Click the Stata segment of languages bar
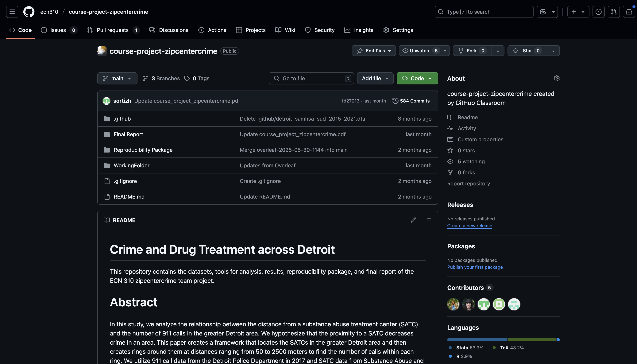This screenshot has width=637, height=364. click(477, 340)
